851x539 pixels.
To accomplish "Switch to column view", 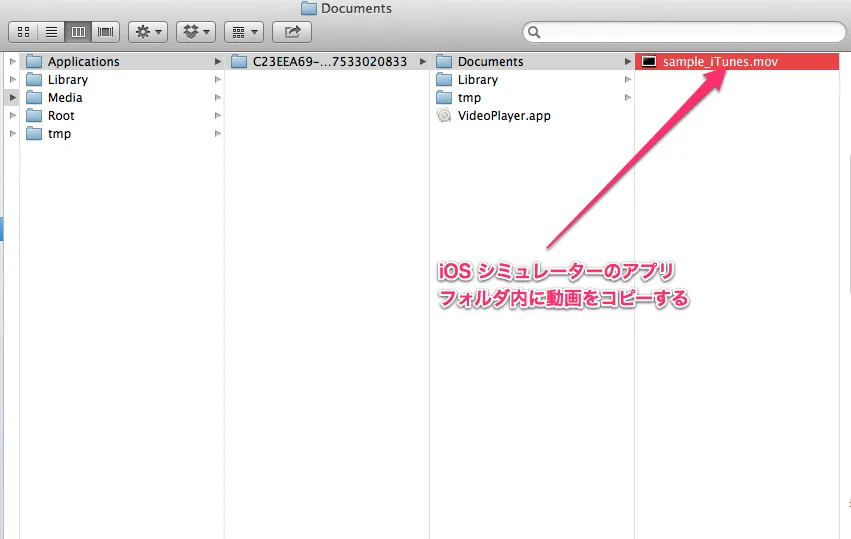I will tap(78, 32).
